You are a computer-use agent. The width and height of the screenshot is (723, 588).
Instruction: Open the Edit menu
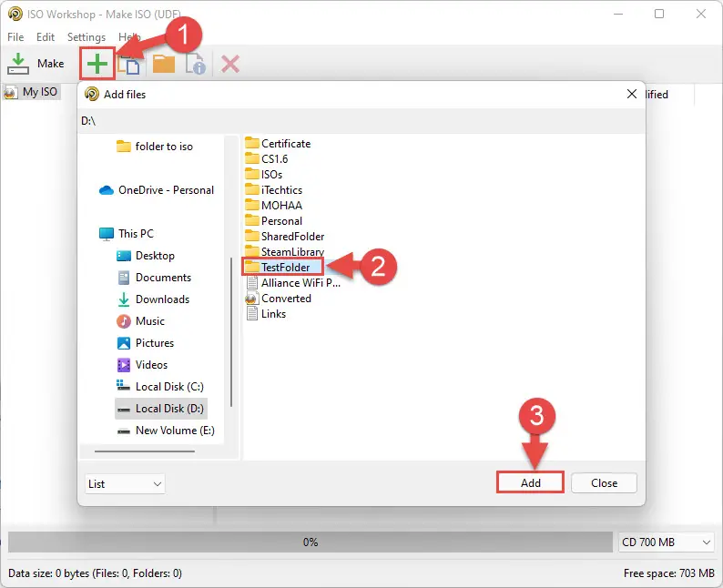tap(46, 37)
